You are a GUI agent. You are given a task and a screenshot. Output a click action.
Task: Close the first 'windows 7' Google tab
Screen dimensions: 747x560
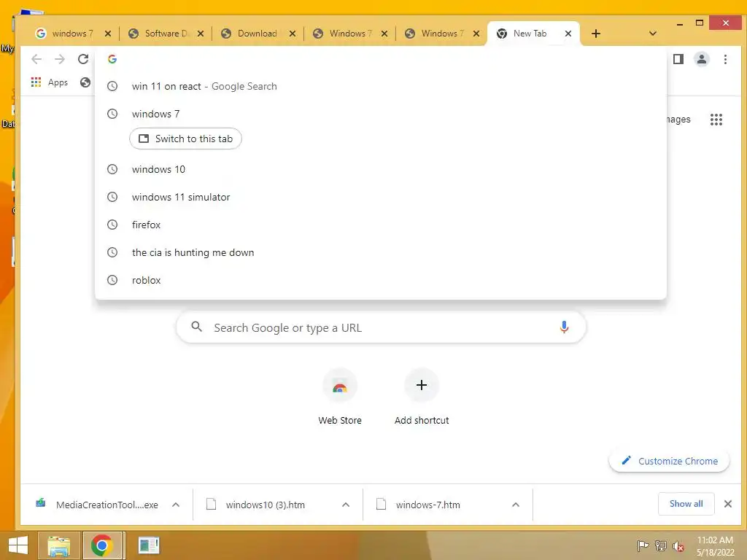tap(108, 34)
